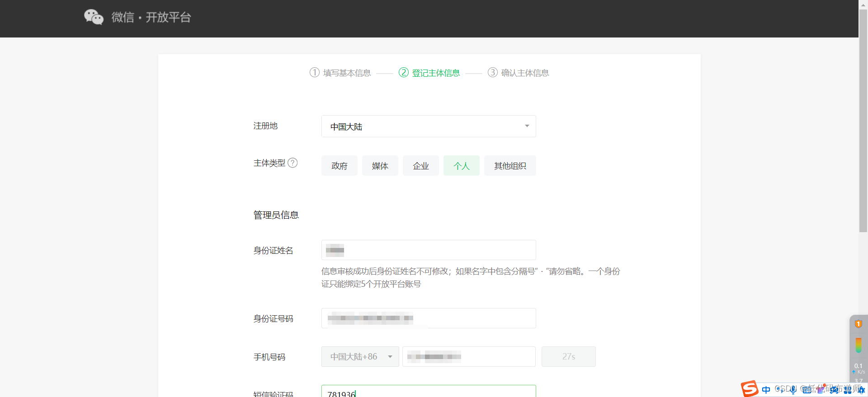This screenshot has width=868, height=397.
Task: Click the question mark icon beside 主体类型
Action: pyautogui.click(x=292, y=163)
